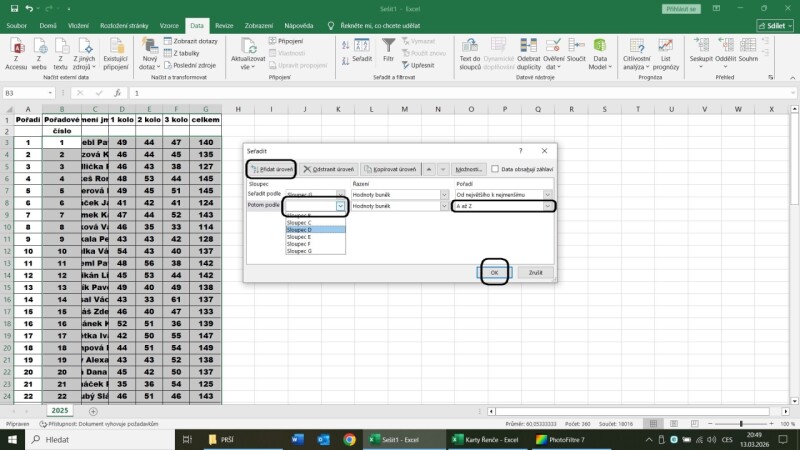Toggle the Filtr funnel icon
Screen dimensions: 800x450
coord(388,51)
